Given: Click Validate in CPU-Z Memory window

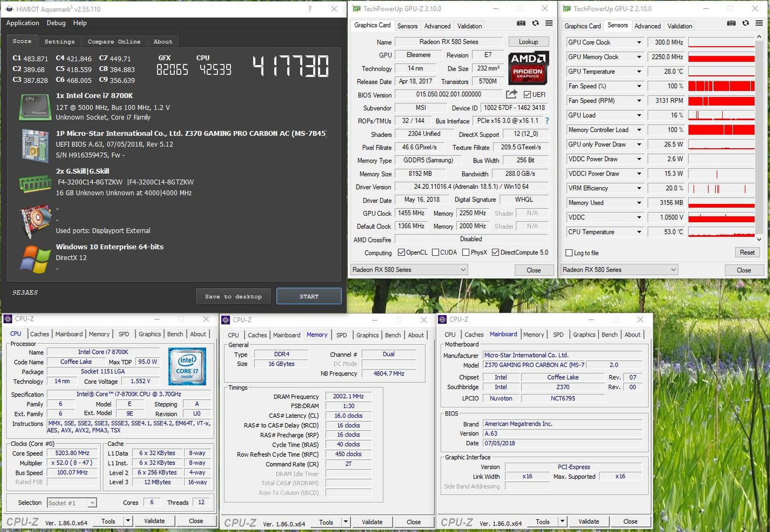Looking at the screenshot, I should point(372,522).
